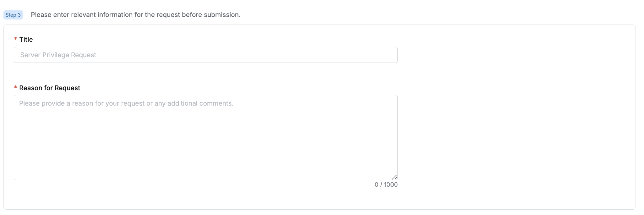Click the red asterisk beside Reason for Request
Screen dimensions: 644x215
pos(15,88)
